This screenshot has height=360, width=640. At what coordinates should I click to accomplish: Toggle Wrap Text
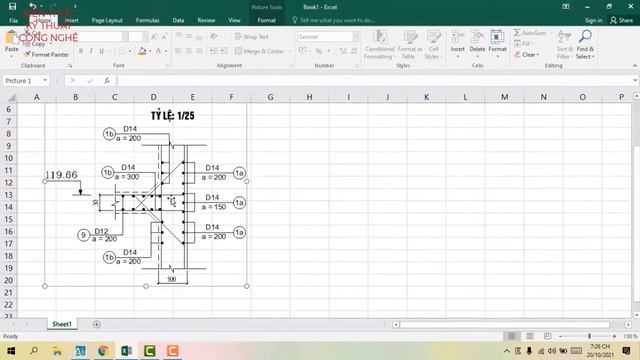pos(251,37)
